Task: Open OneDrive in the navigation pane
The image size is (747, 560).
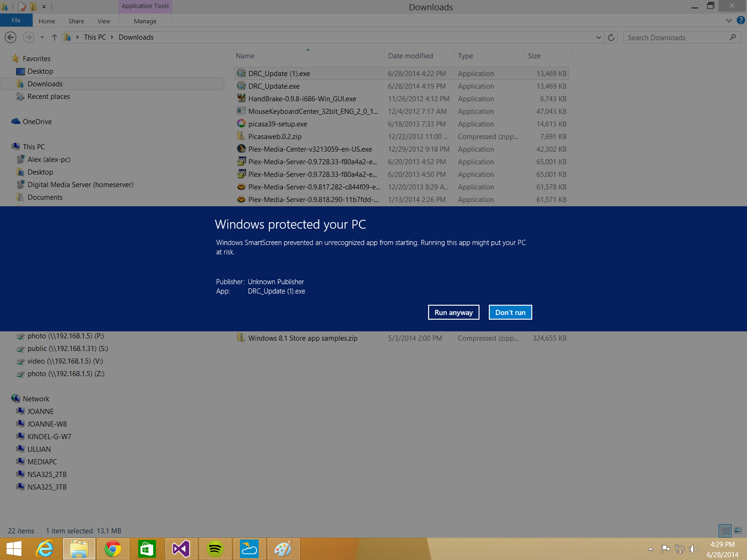Action: point(37,122)
